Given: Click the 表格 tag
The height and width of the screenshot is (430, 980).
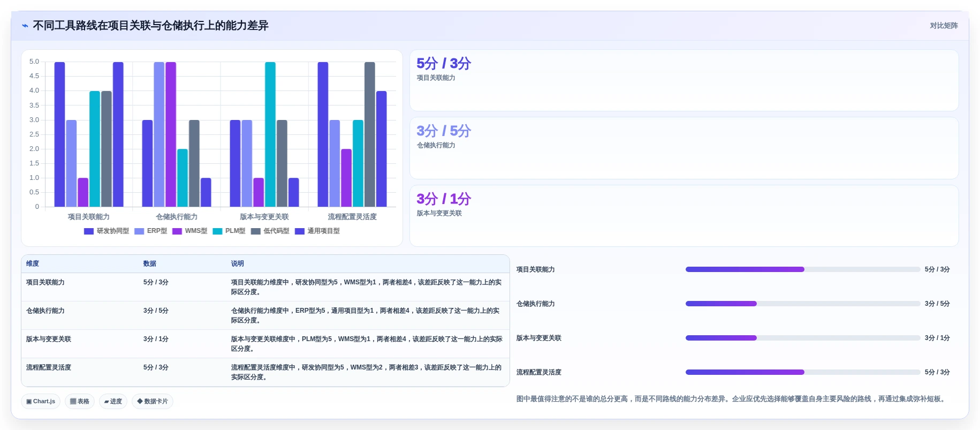Looking at the screenshot, I should [x=80, y=401].
